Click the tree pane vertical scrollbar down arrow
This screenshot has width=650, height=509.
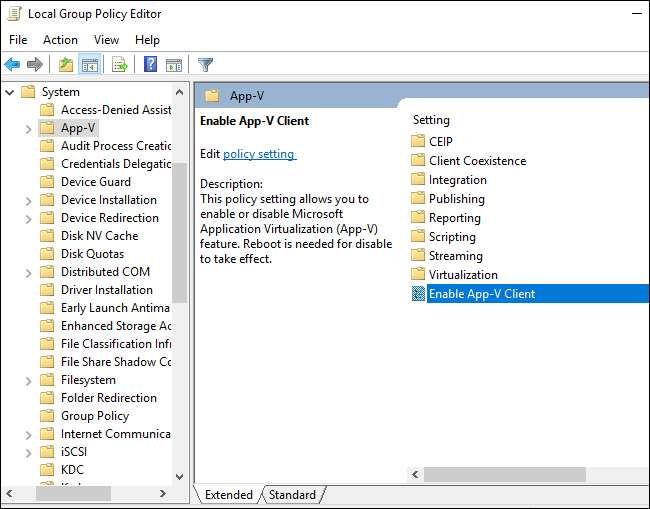click(180, 476)
